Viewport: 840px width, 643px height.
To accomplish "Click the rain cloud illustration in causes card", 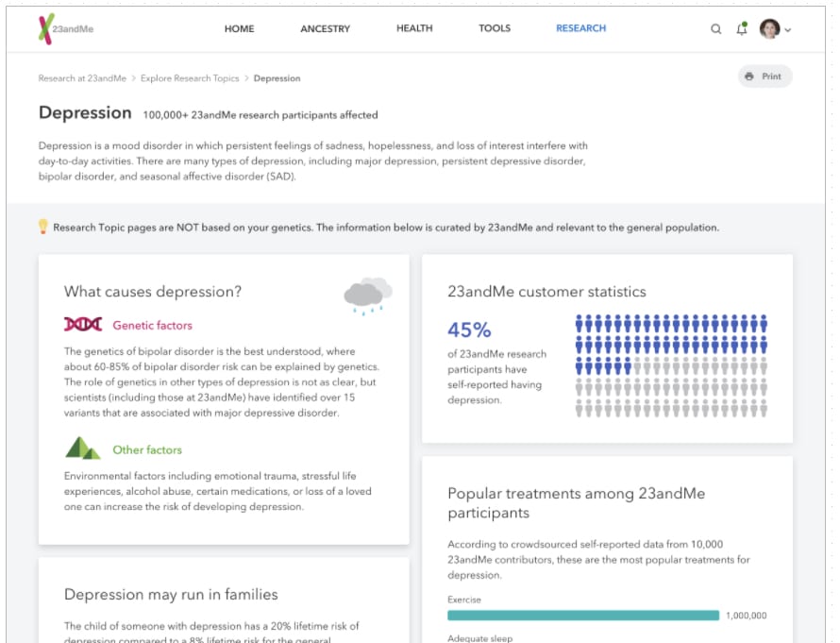I will [366, 293].
